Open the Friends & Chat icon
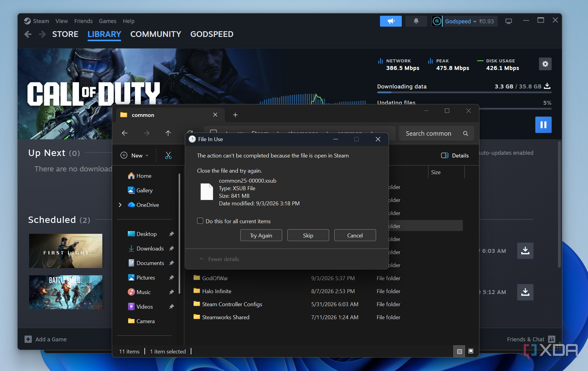 [552, 339]
